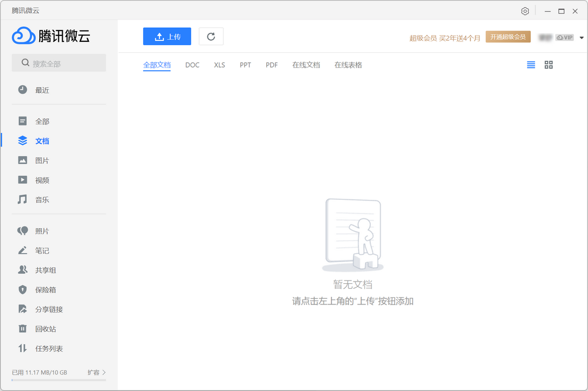Click the 搜索全部 search field
588x391 pixels.
click(x=58, y=63)
